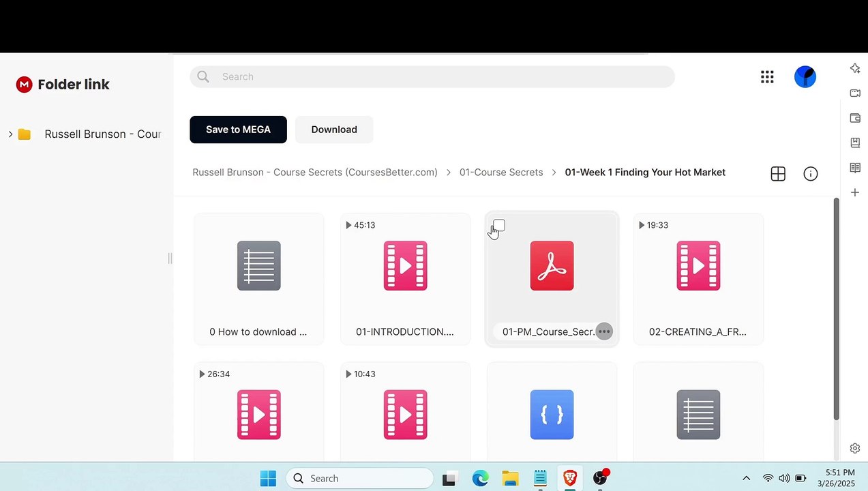
Task: Expand the Russell Brunson folder tree arrow
Action: (x=10, y=134)
